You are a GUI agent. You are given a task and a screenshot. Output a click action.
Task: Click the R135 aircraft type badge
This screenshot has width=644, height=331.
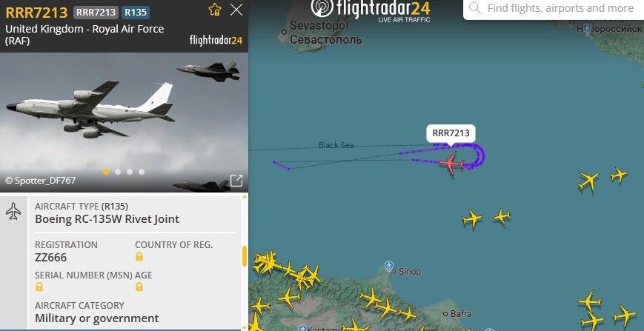click(136, 13)
